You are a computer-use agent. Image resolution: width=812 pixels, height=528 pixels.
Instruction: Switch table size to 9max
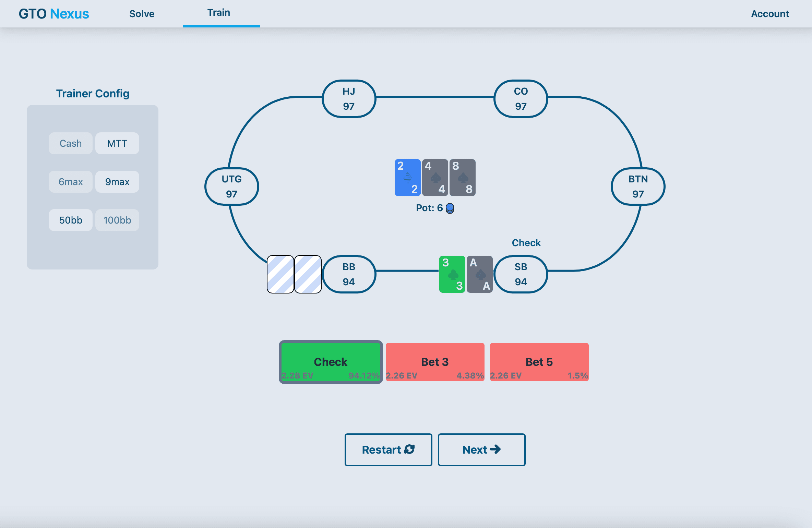(117, 182)
